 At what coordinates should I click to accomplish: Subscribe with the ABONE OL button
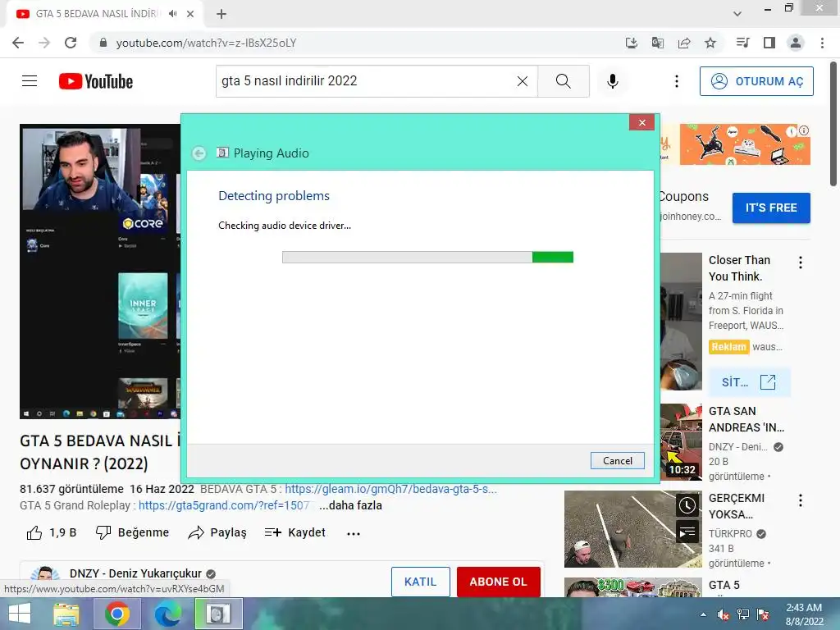[x=498, y=582]
